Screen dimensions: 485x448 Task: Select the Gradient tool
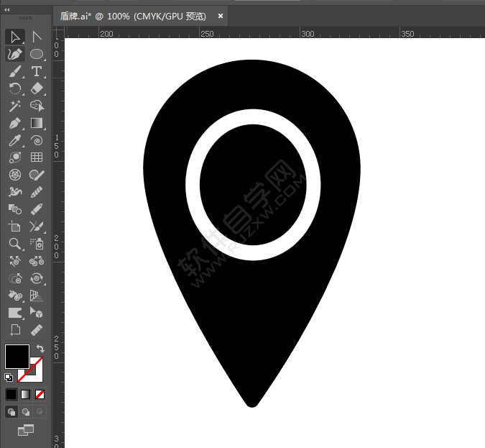click(37, 123)
